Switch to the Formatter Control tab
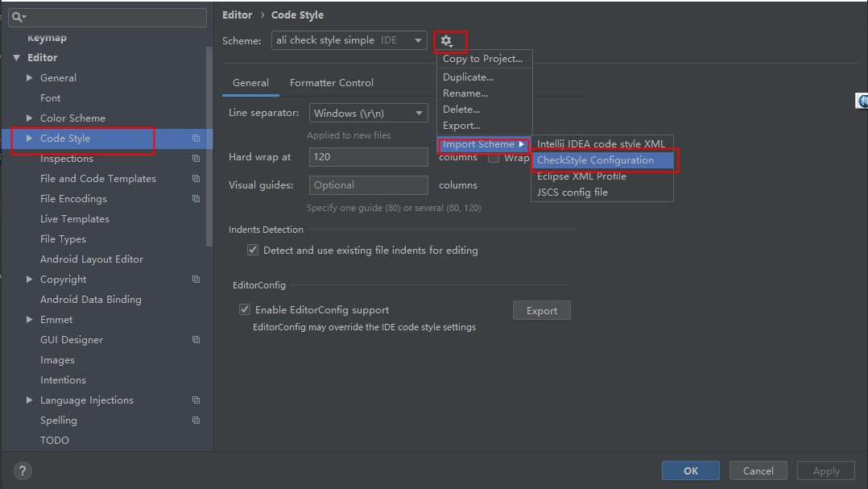 (x=332, y=83)
